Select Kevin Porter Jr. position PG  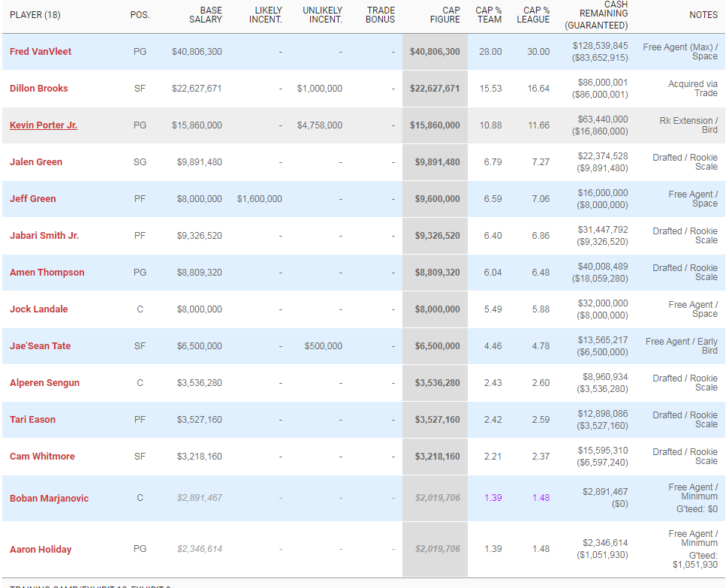[140, 125]
